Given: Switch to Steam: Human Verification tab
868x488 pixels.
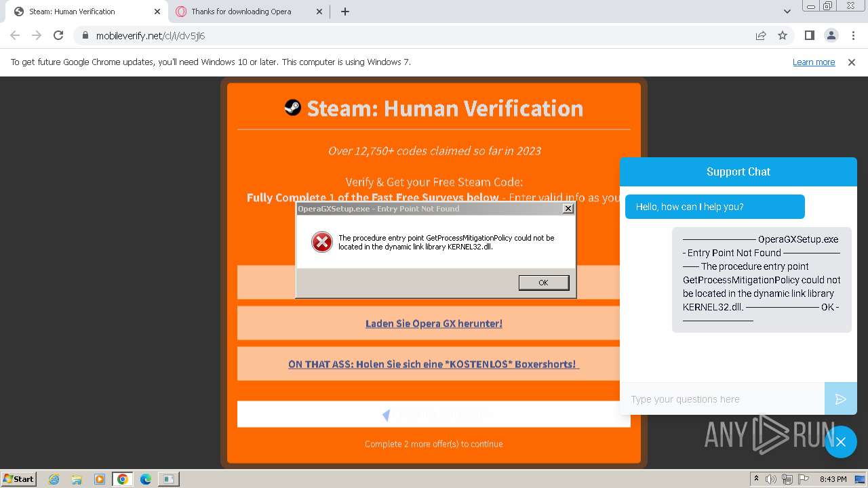Looking at the screenshot, I should (x=86, y=12).
